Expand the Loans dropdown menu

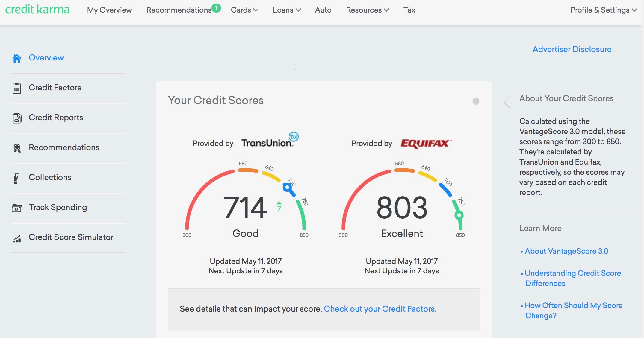[287, 10]
